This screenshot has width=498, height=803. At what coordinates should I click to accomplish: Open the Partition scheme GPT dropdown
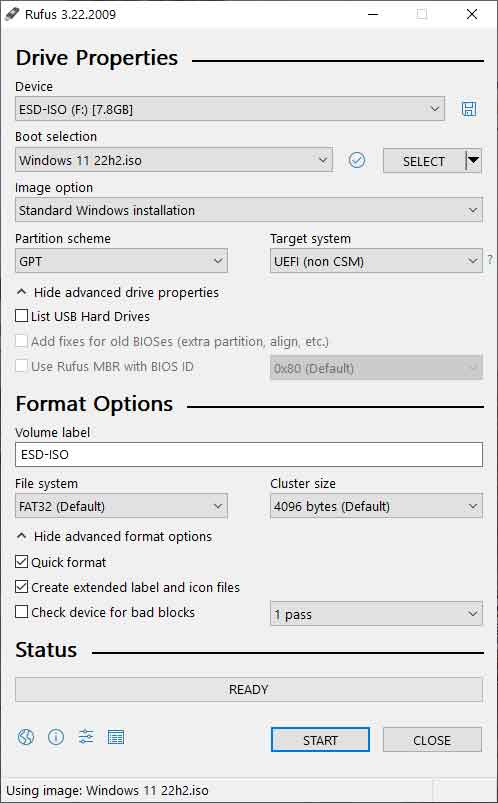pos(121,261)
